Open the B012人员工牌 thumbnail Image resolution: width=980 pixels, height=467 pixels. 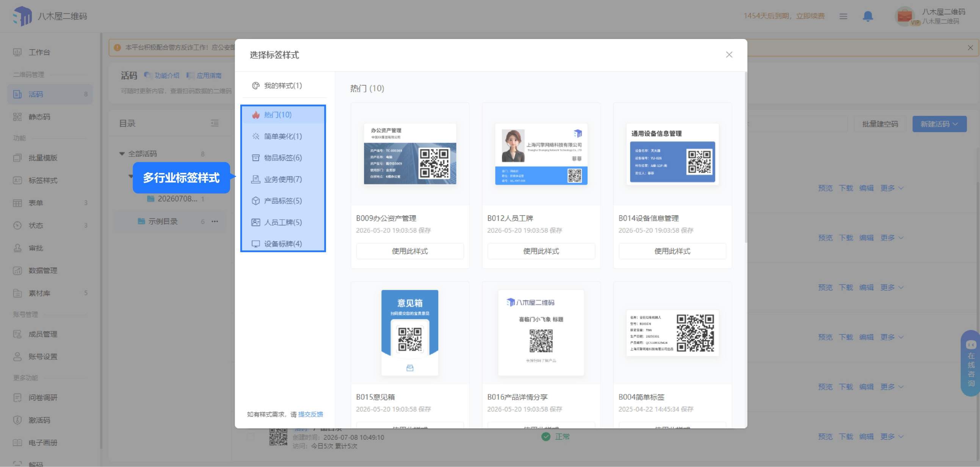click(541, 154)
